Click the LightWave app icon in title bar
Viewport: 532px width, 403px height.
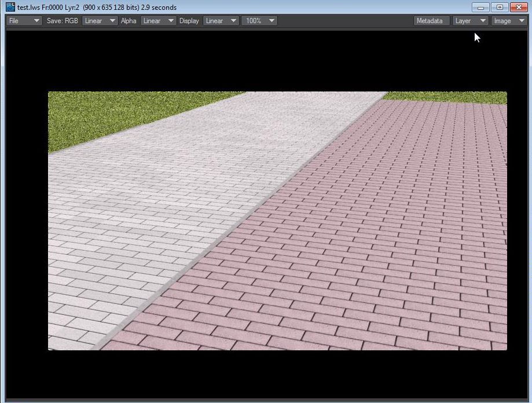(10, 8)
